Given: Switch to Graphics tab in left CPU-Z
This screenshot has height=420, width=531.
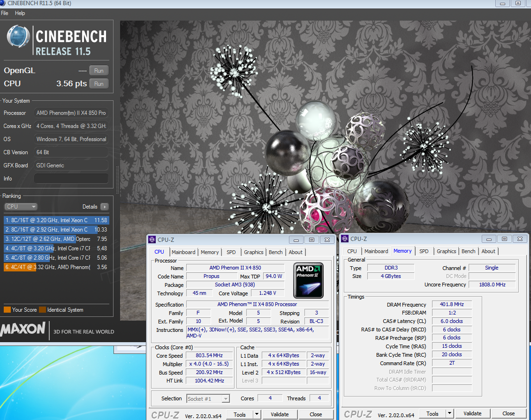Looking at the screenshot, I should (254, 252).
